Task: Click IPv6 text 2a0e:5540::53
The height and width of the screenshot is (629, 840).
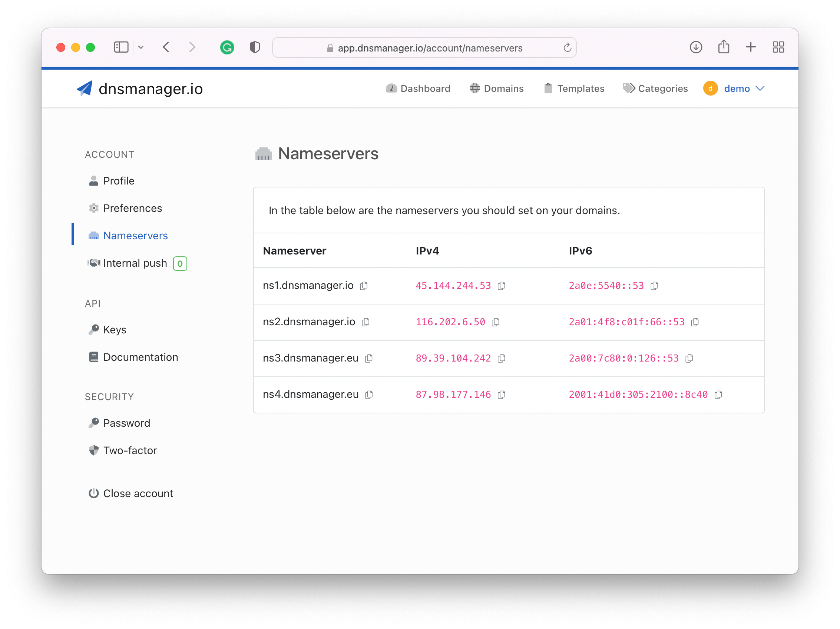Action: click(x=606, y=286)
